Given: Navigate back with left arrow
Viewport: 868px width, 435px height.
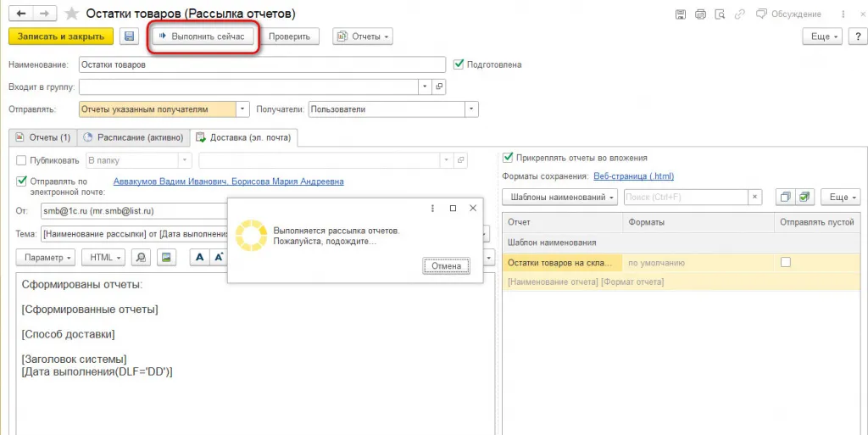Looking at the screenshot, I should 20,14.
